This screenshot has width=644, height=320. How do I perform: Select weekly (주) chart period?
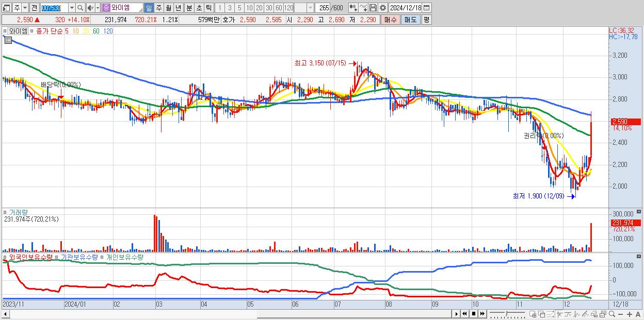click(158, 8)
